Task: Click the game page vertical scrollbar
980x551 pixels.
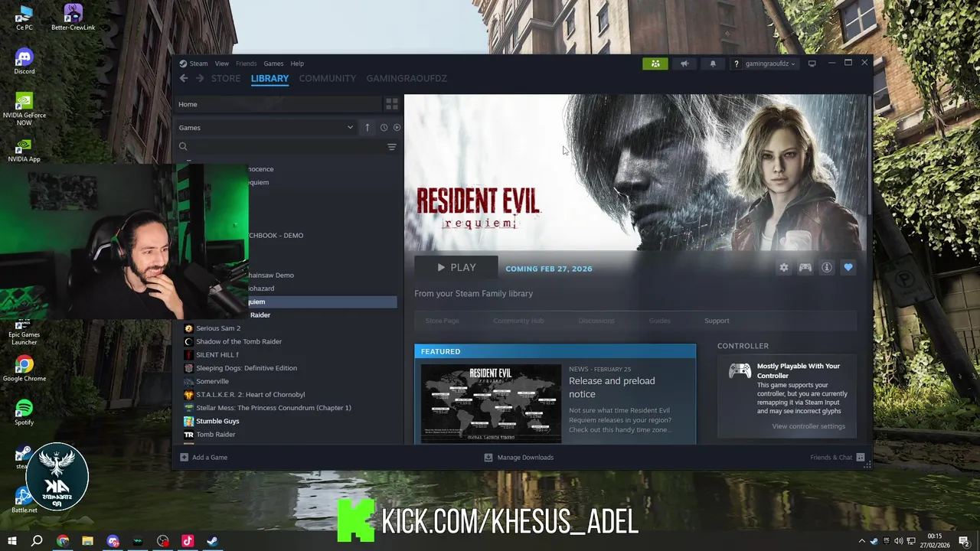Action: tap(869, 155)
